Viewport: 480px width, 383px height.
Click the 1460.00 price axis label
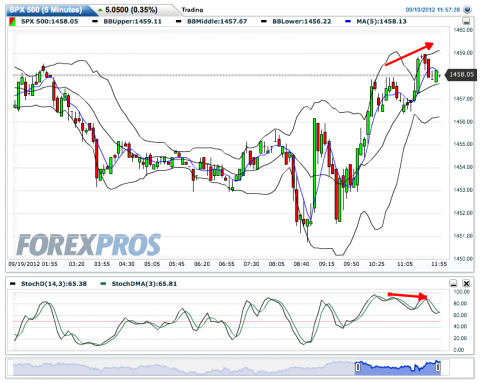[x=463, y=30]
